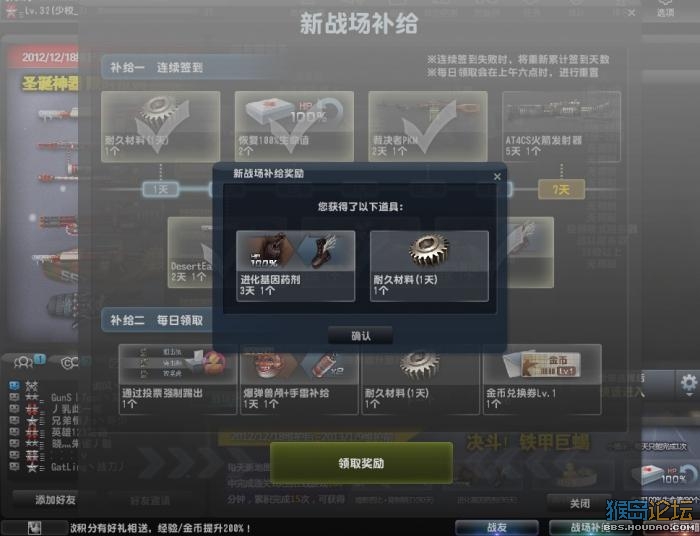The image size is (700, 536).
Task: Select the 1天 milestone marker
Action: point(161,189)
